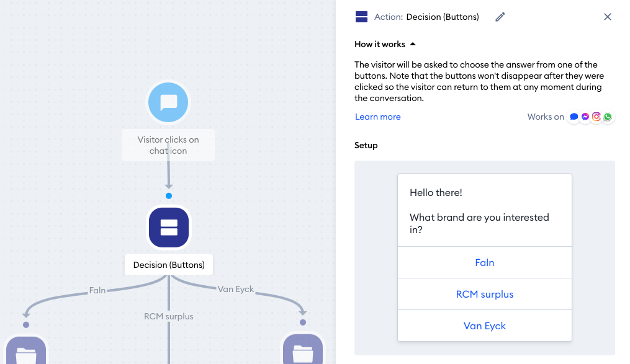Click the 'Decision (Buttons)' node label
Image resolution: width=630 pixels, height=364 pixels.
[169, 265]
